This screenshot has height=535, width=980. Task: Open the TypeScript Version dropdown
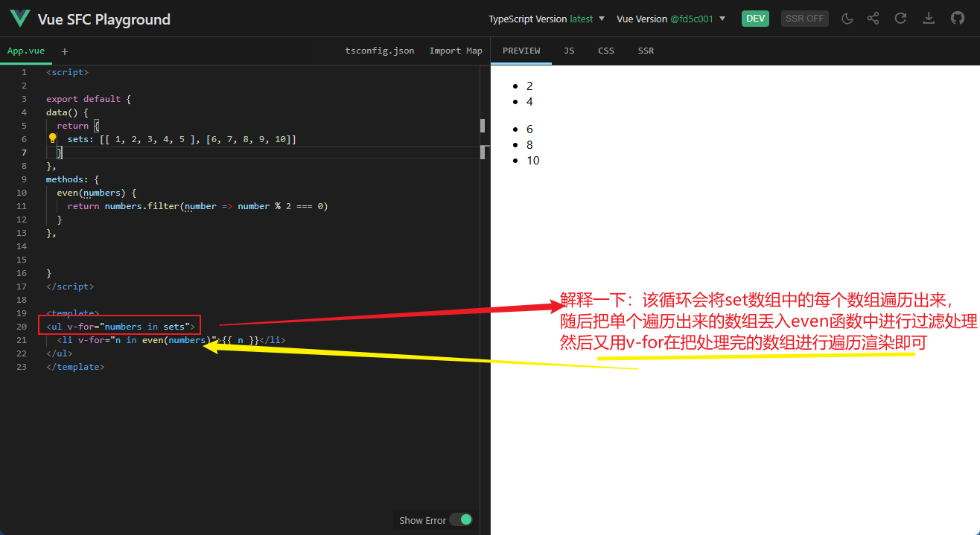(x=547, y=19)
